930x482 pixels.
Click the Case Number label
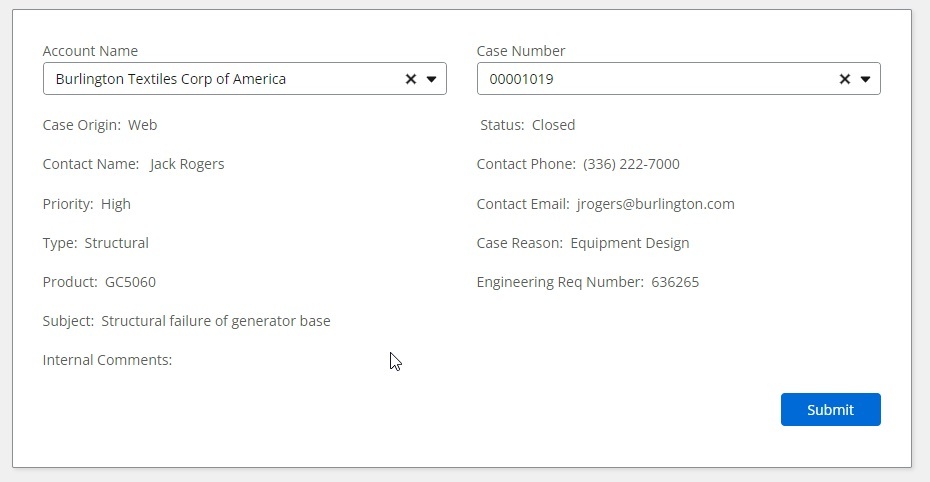521,51
